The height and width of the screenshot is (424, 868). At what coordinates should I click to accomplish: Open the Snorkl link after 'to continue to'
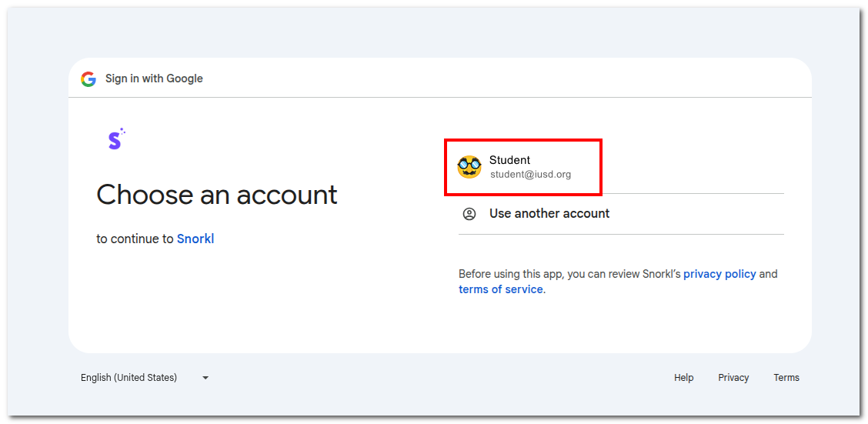point(195,239)
